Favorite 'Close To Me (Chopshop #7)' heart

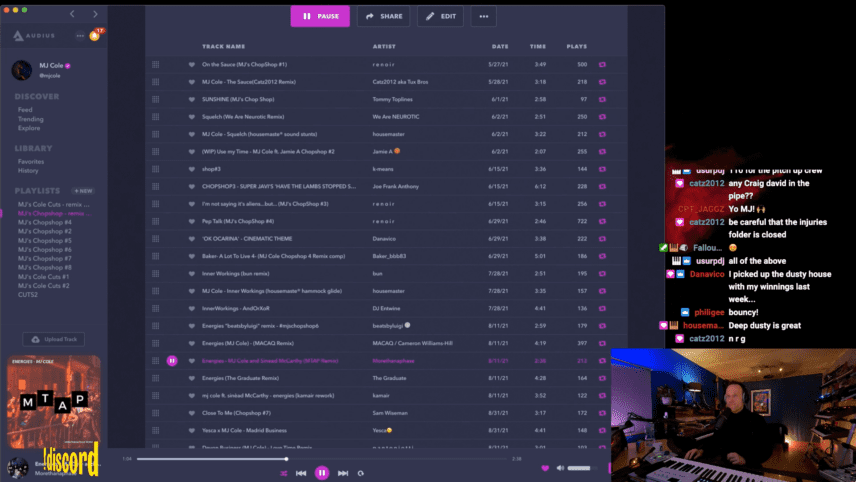(x=192, y=413)
